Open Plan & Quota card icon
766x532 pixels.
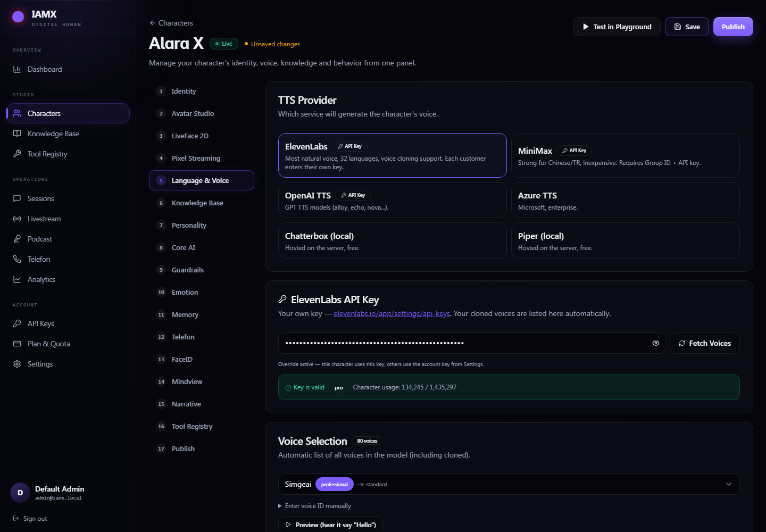[x=17, y=344]
